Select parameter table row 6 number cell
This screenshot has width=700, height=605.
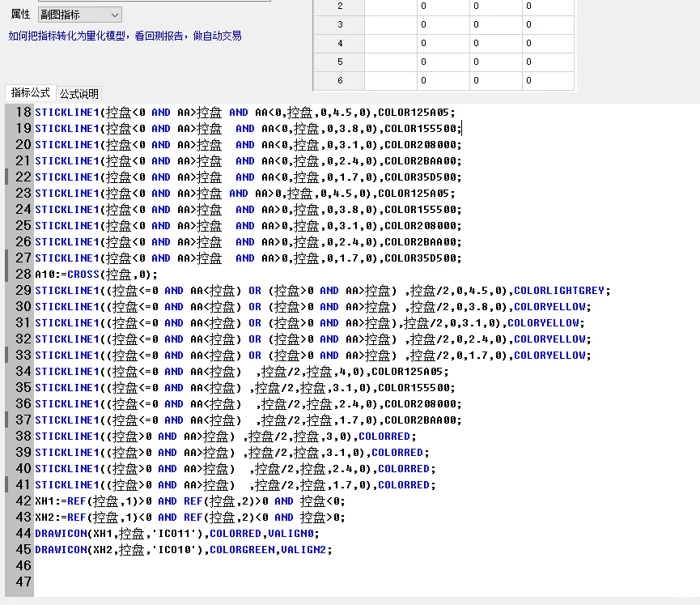tap(340, 80)
